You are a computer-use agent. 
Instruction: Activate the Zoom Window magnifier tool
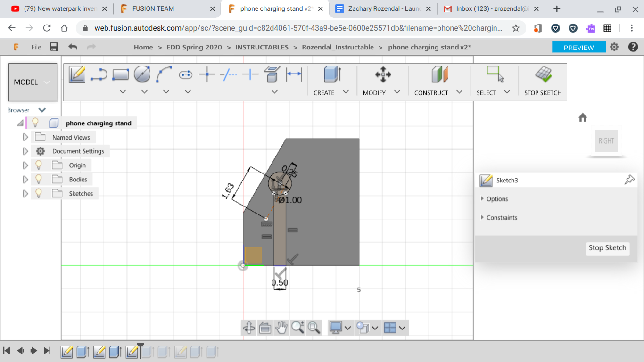coord(314,328)
